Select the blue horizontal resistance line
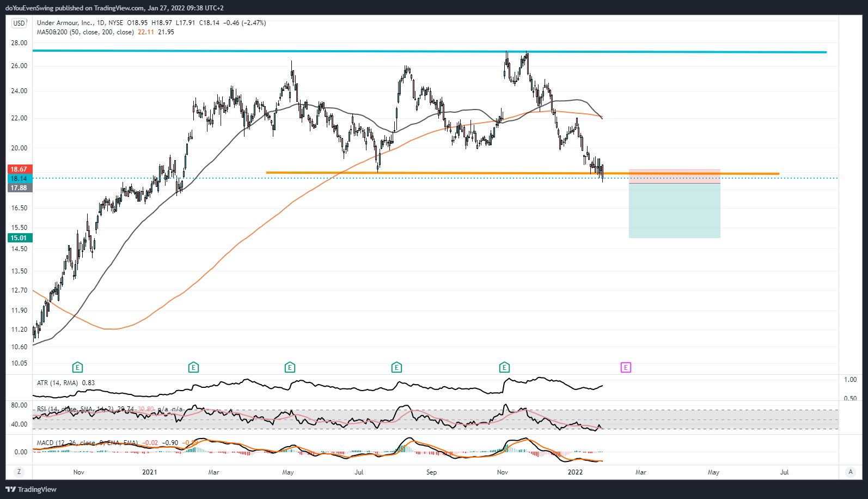868x499 pixels. coord(429,51)
